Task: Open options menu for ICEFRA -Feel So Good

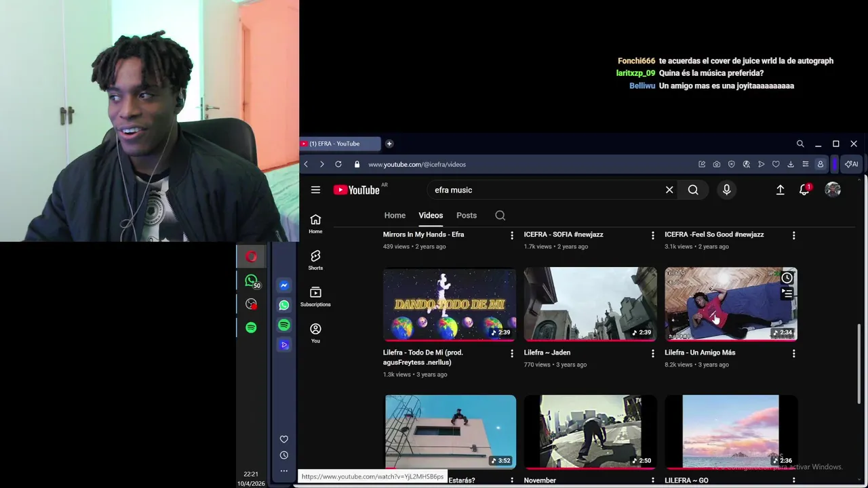Action: coord(794,235)
